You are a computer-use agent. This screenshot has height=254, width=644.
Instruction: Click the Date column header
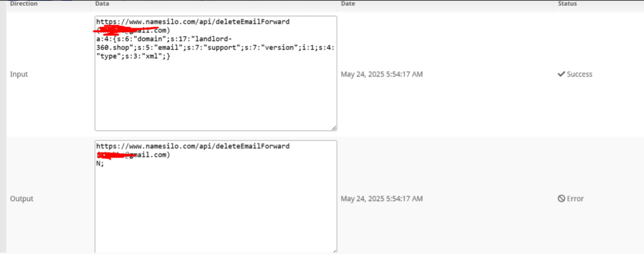tap(348, 4)
